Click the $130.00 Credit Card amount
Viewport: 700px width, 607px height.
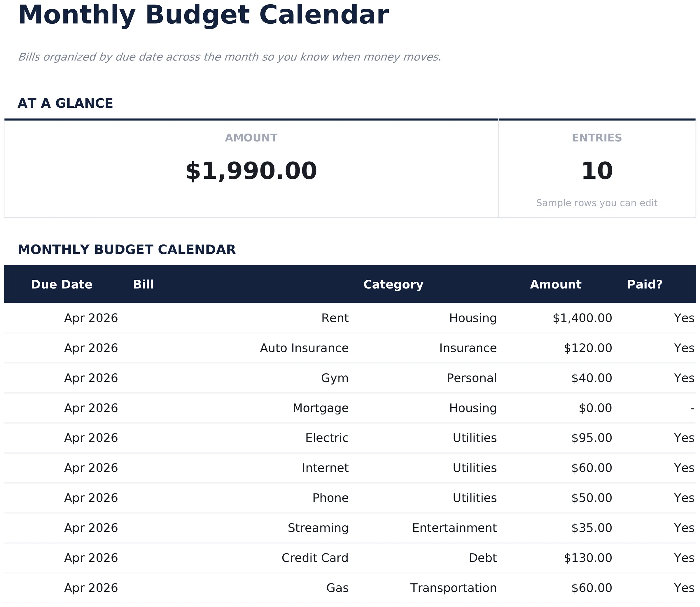coord(588,558)
